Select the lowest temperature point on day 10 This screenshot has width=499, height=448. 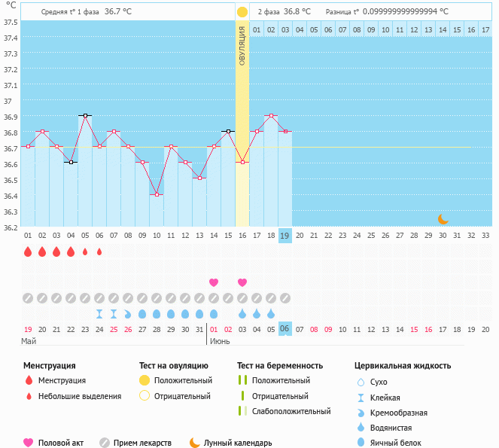157,194
